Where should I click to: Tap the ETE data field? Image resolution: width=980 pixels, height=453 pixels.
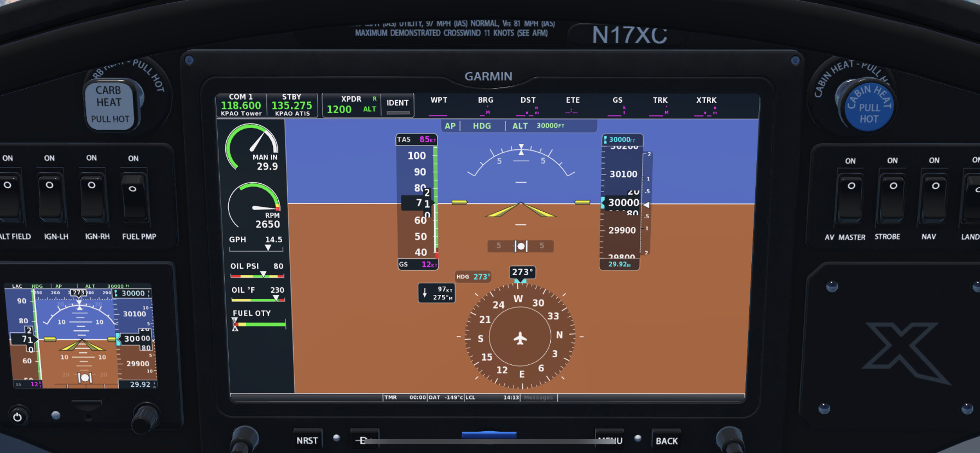pos(573,106)
